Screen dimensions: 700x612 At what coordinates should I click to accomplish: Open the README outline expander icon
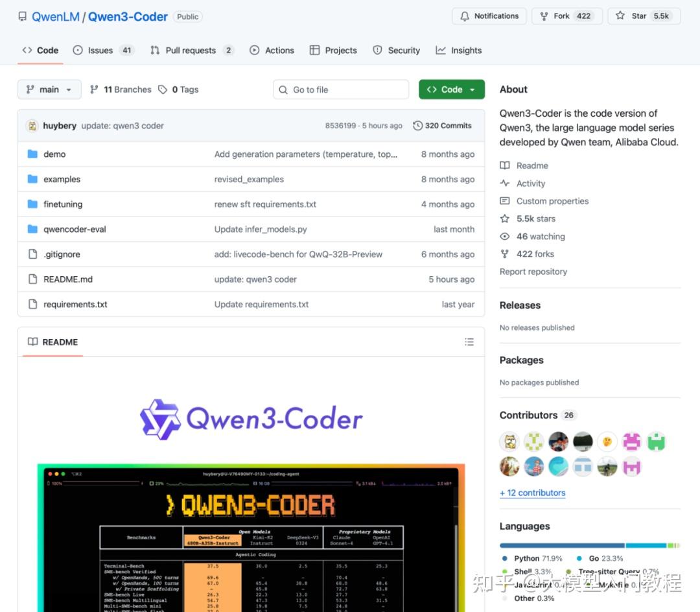tap(469, 342)
